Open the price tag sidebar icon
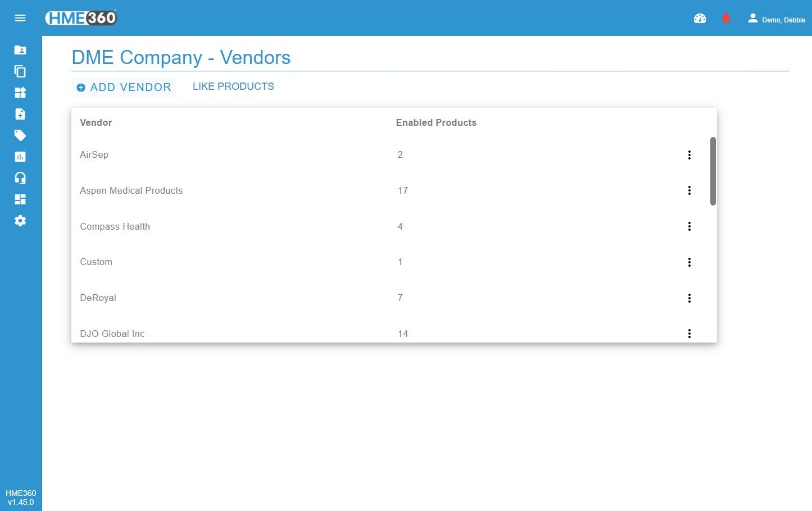 click(20, 135)
